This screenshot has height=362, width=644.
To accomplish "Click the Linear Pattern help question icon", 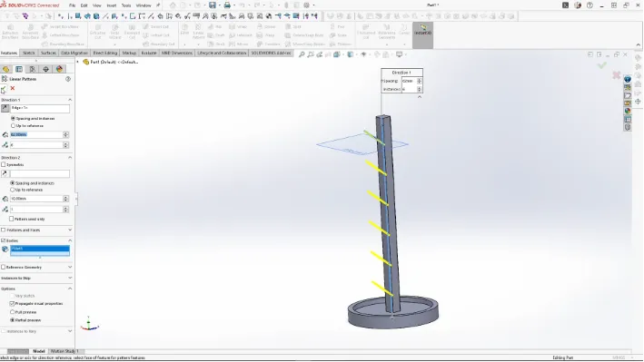I will [68, 79].
